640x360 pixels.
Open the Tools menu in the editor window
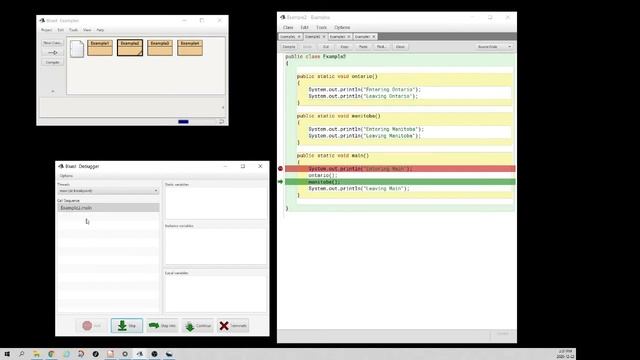[321, 27]
